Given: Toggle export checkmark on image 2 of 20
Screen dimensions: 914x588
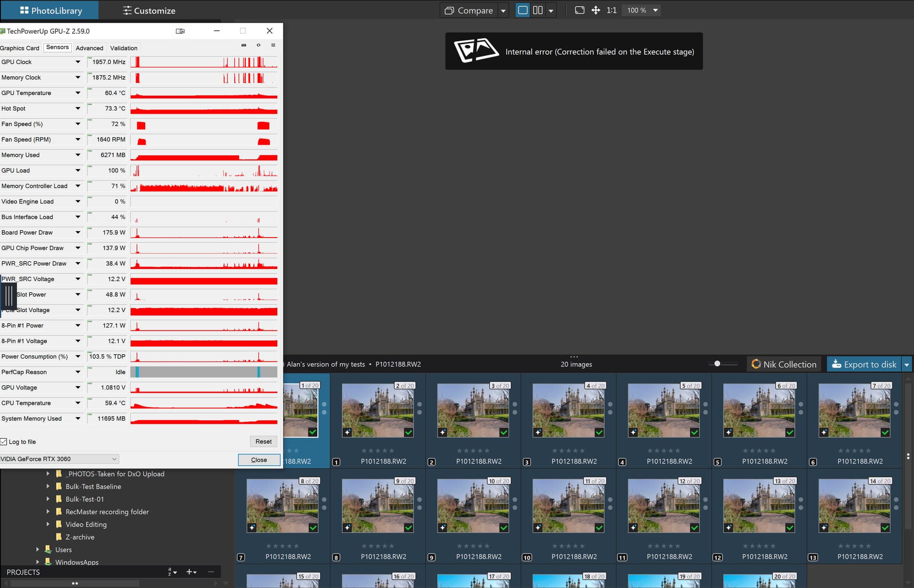Looking at the screenshot, I should click(408, 432).
